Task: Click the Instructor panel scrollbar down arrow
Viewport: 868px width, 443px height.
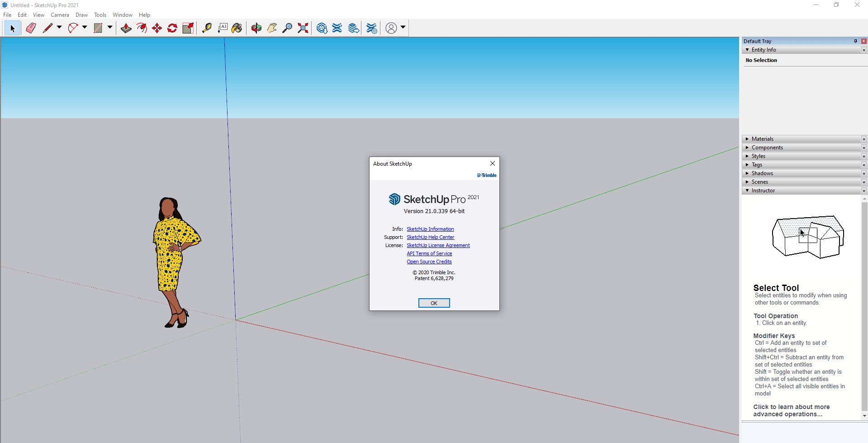Action: (x=864, y=416)
